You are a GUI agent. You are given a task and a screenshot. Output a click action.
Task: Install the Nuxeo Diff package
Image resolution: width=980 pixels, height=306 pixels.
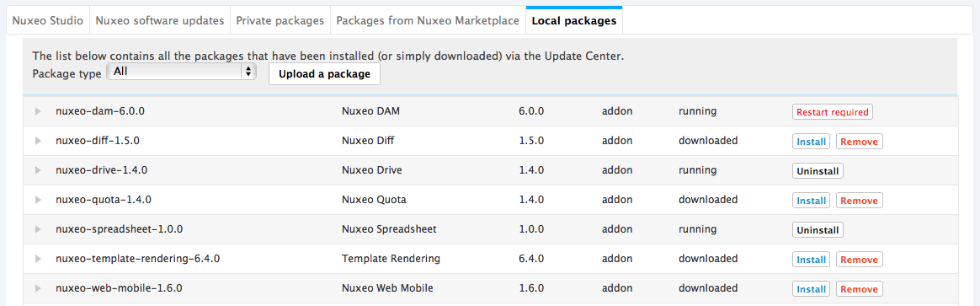[x=812, y=142]
